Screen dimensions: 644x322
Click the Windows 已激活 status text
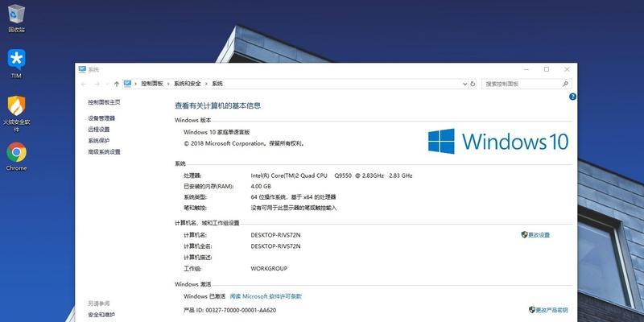[204, 296]
